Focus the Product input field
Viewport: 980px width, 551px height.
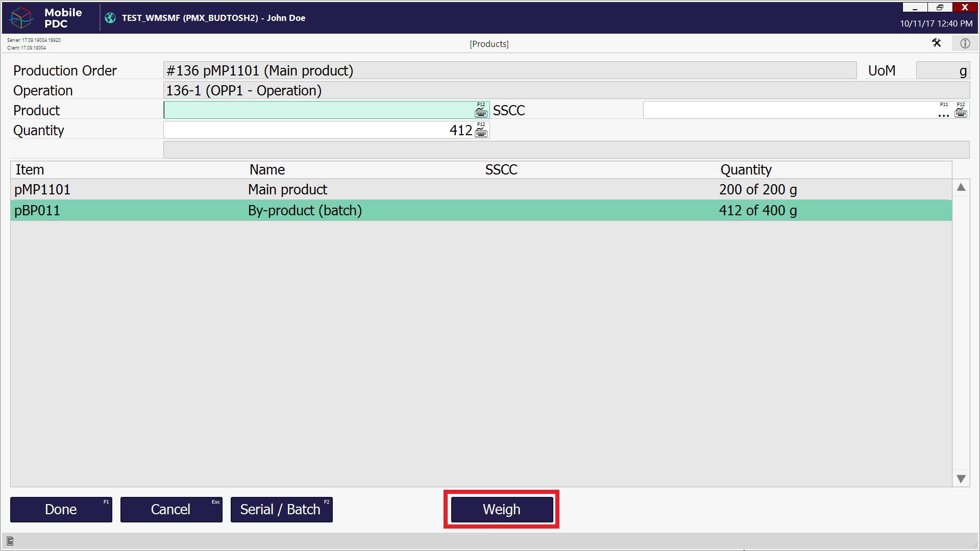point(316,110)
